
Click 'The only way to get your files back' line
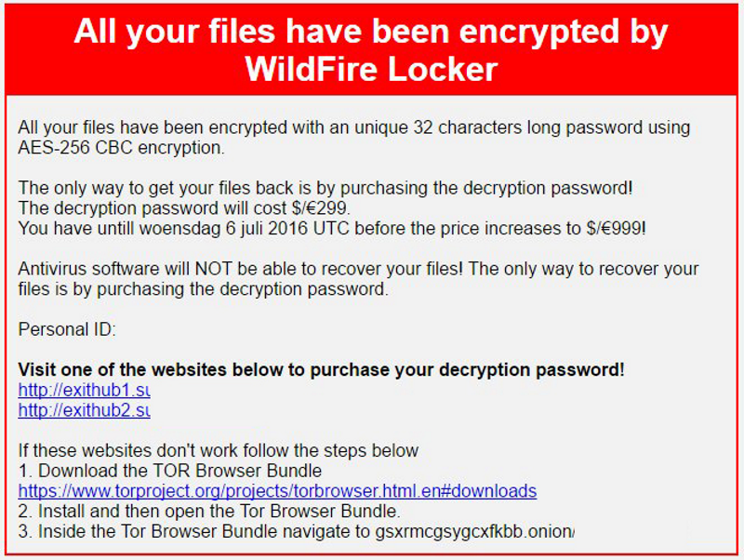pos(325,189)
